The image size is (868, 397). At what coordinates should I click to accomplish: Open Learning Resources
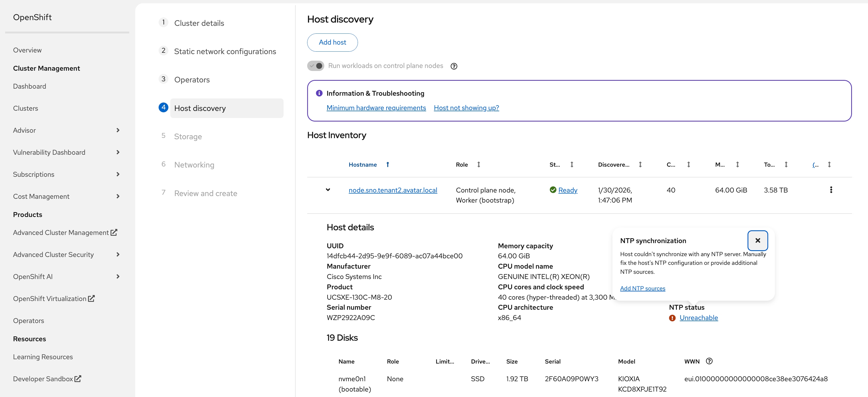point(43,357)
